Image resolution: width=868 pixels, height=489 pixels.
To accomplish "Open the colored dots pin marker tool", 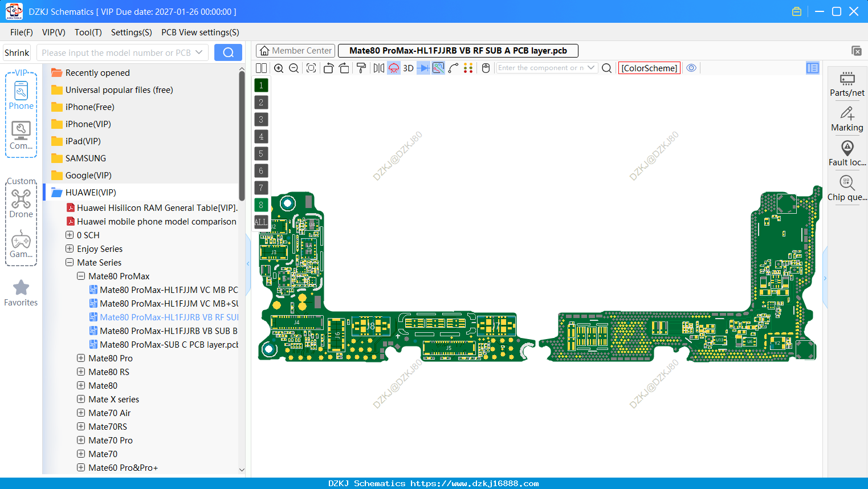I will (x=468, y=68).
